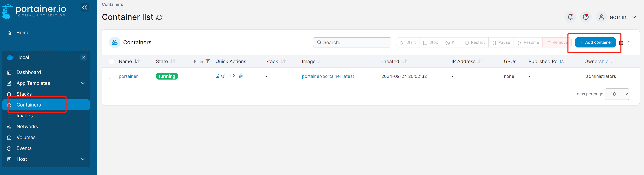Click the administrators ownership cell
This screenshot has width=644, height=175.
pos(601,76)
